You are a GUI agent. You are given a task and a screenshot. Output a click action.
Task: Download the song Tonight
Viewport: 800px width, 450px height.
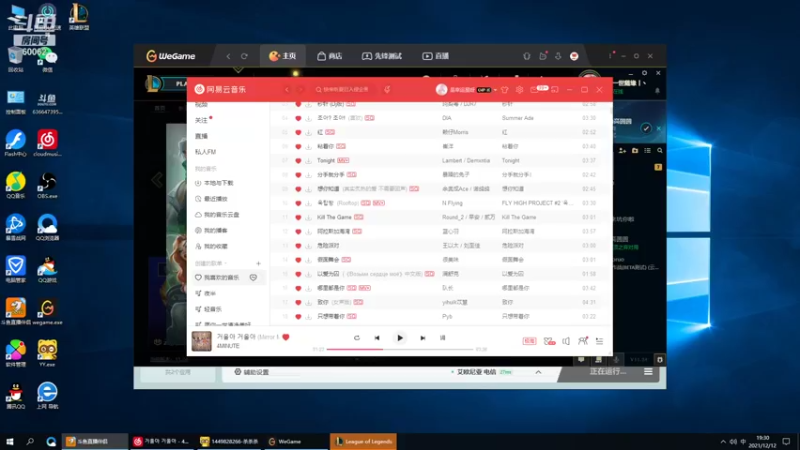[308, 161]
